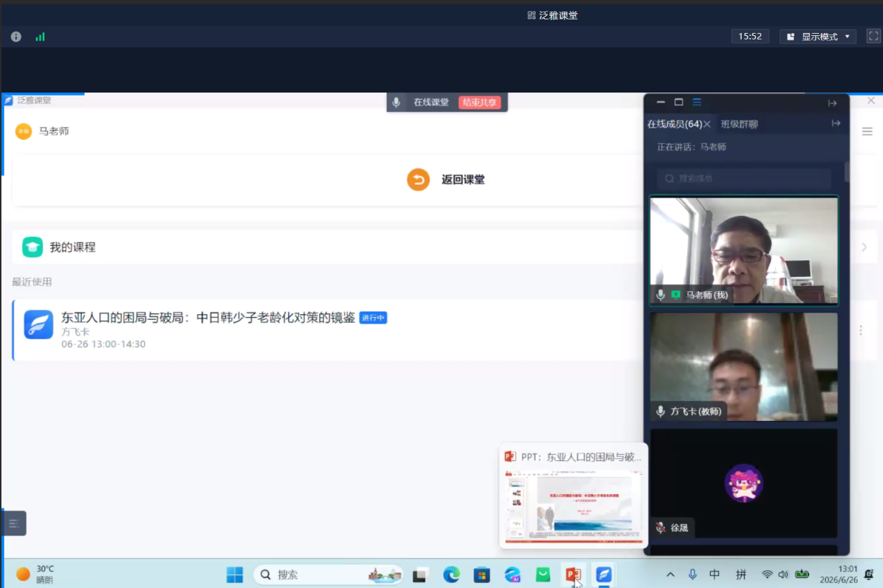
Task: Open the volume tray icon
Action: [783, 574]
